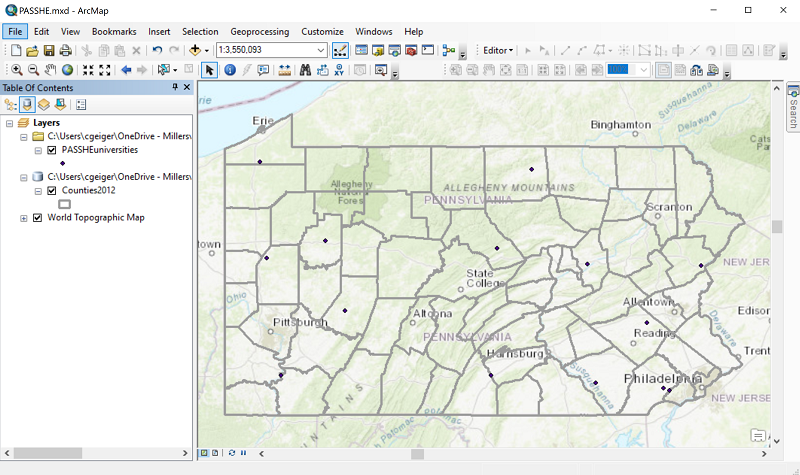Collapse the Counties2012 layer legend

[x=38, y=191]
